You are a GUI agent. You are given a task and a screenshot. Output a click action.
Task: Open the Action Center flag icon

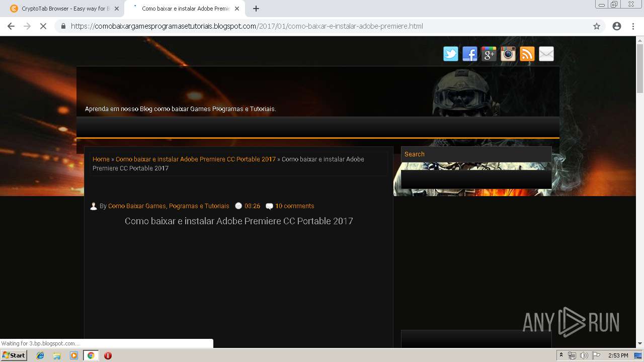596,355
